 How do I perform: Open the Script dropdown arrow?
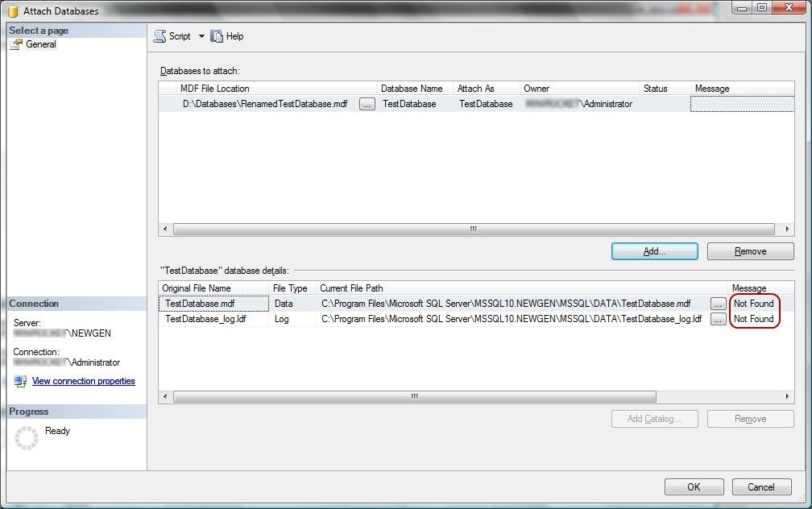click(201, 36)
